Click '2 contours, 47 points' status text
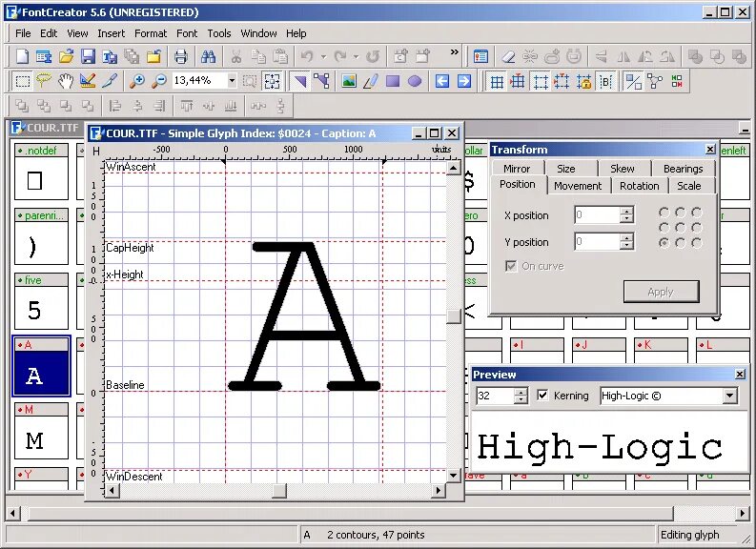This screenshot has width=756, height=549. coord(376,535)
